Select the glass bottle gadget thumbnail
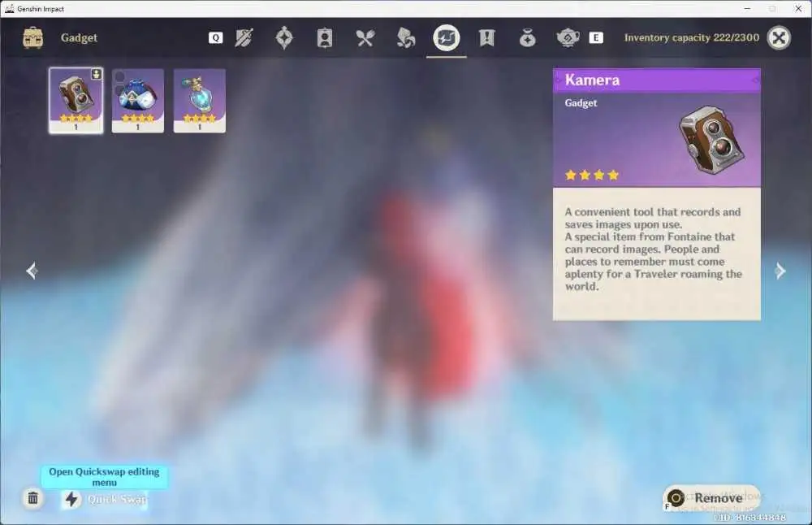 pos(200,101)
